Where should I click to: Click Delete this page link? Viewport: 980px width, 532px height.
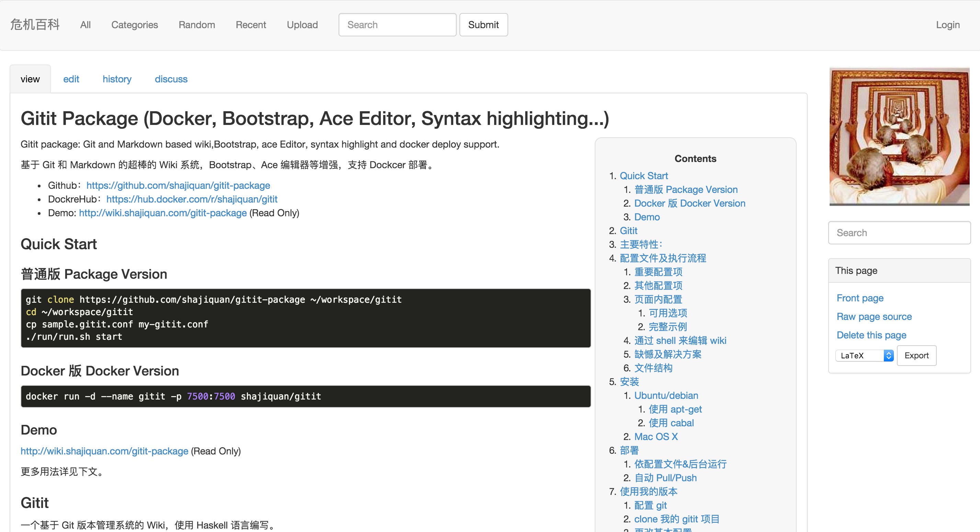(x=871, y=335)
